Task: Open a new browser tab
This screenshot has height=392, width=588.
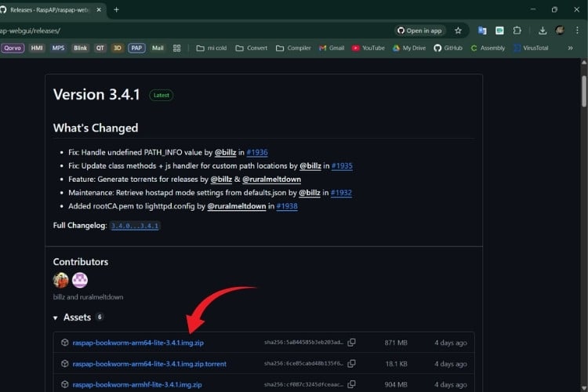Action: coord(116,9)
